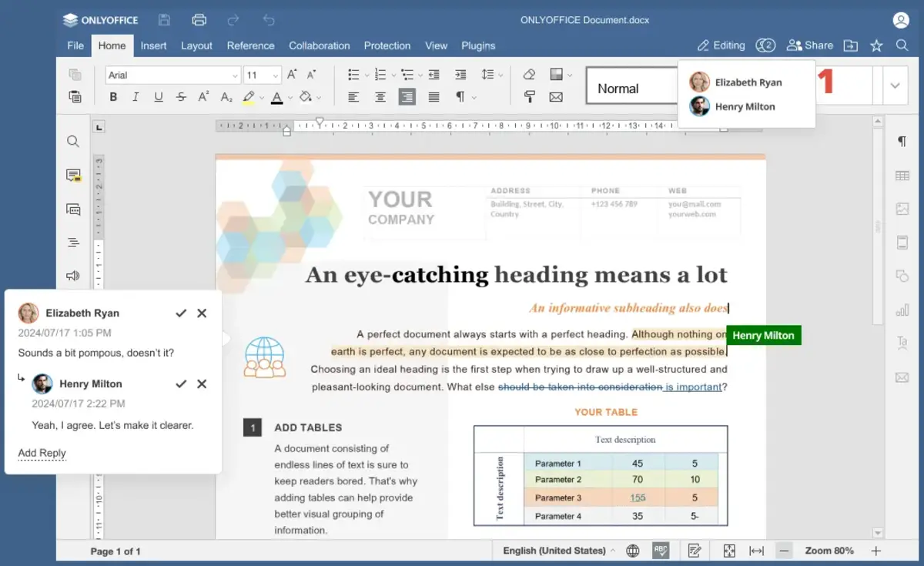Click the Copy style paint roller icon
The image size is (924, 566).
(529, 97)
